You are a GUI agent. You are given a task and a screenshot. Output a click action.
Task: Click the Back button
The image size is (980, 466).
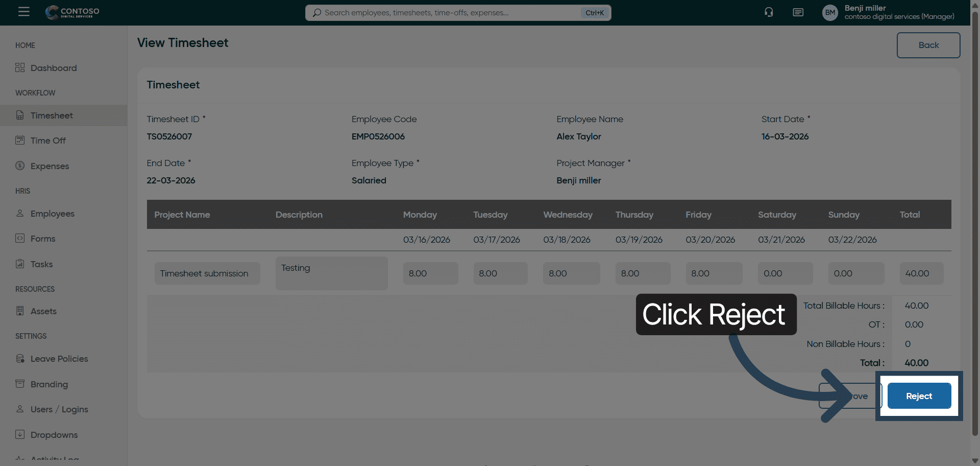point(928,45)
